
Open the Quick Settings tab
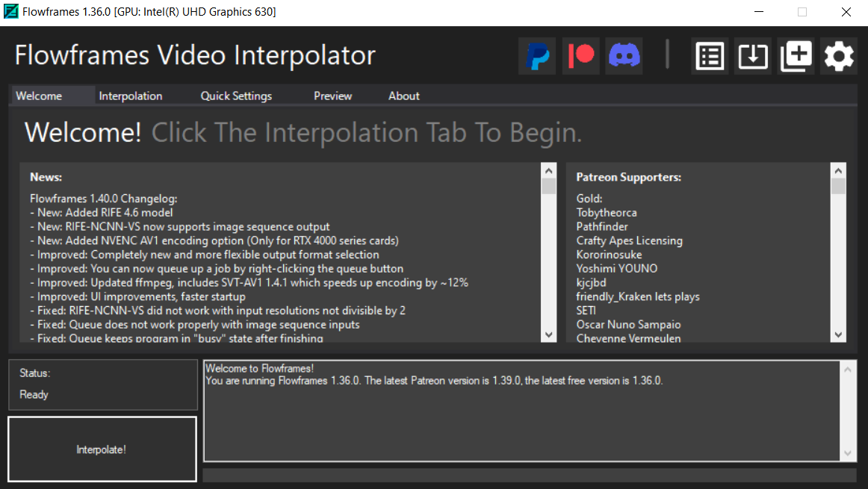236,96
